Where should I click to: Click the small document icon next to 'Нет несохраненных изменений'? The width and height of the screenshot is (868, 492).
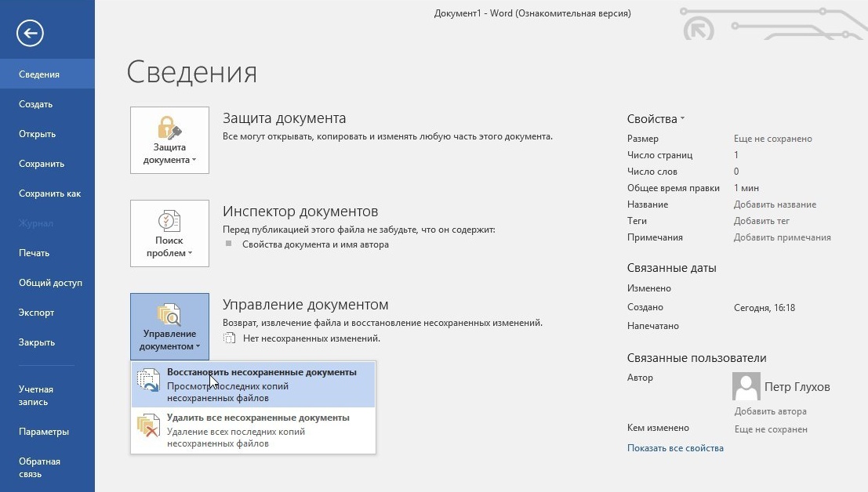(229, 338)
